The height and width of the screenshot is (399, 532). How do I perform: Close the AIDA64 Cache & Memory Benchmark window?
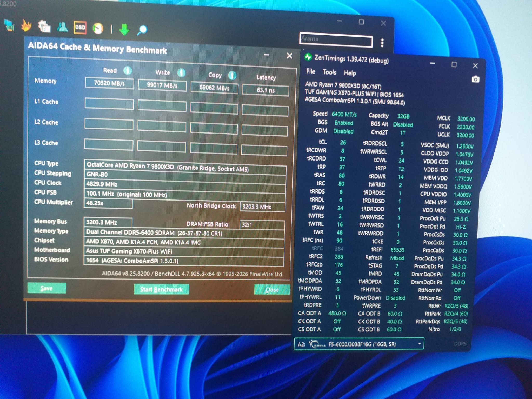(x=289, y=56)
